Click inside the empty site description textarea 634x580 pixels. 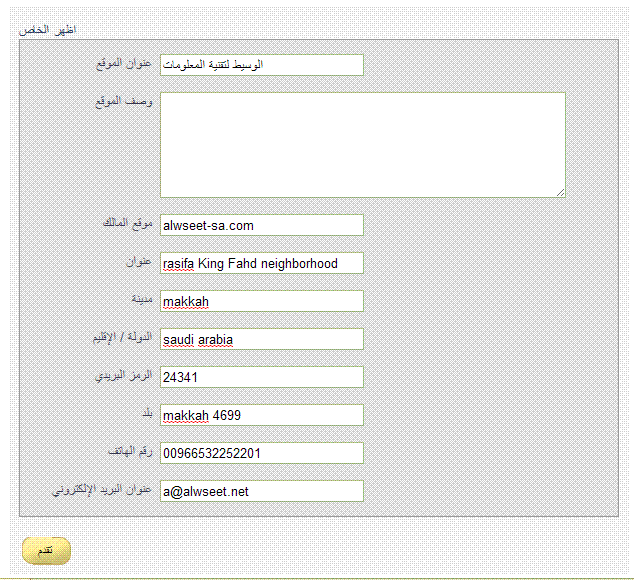362,145
